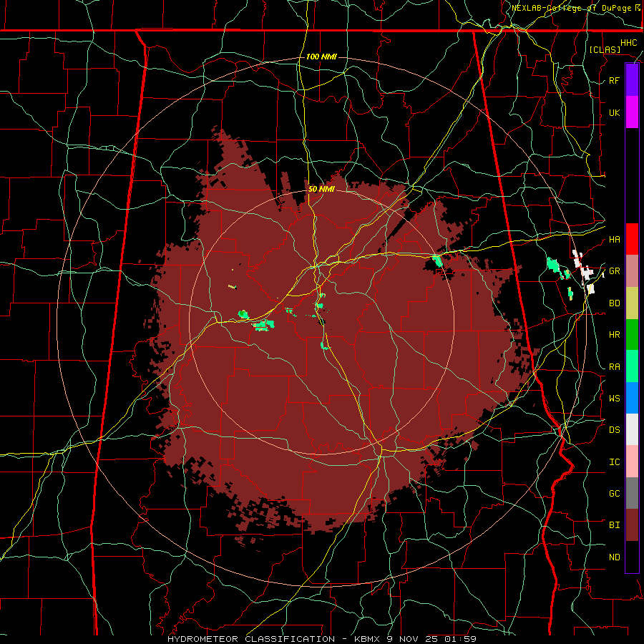Click the ND black legend swatch
The height and width of the screenshot is (644, 644).
point(632,557)
